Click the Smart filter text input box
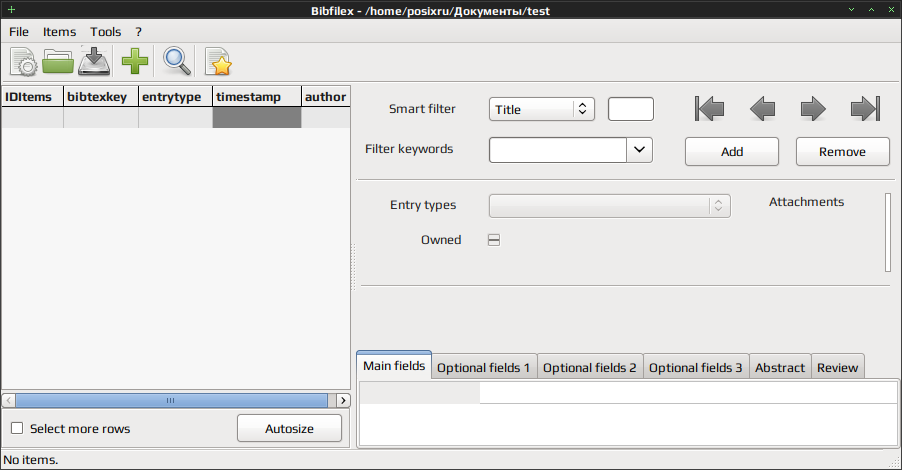The height and width of the screenshot is (470, 902). [630, 109]
